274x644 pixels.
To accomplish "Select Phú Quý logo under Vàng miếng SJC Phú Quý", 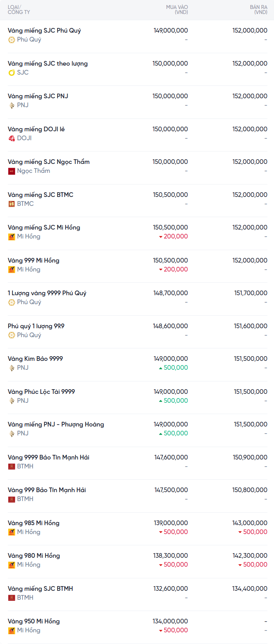I will pyautogui.click(x=12, y=40).
